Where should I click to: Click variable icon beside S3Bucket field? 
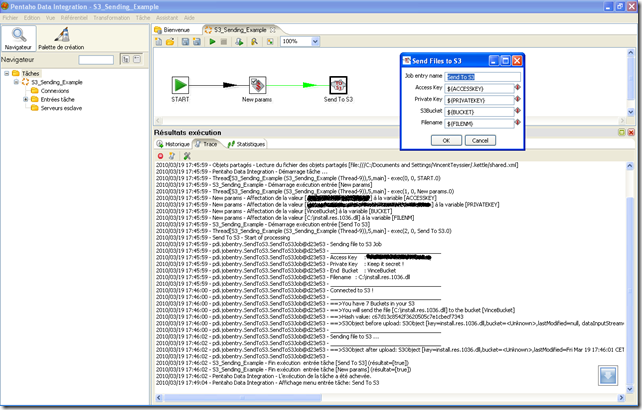pos(518,111)
